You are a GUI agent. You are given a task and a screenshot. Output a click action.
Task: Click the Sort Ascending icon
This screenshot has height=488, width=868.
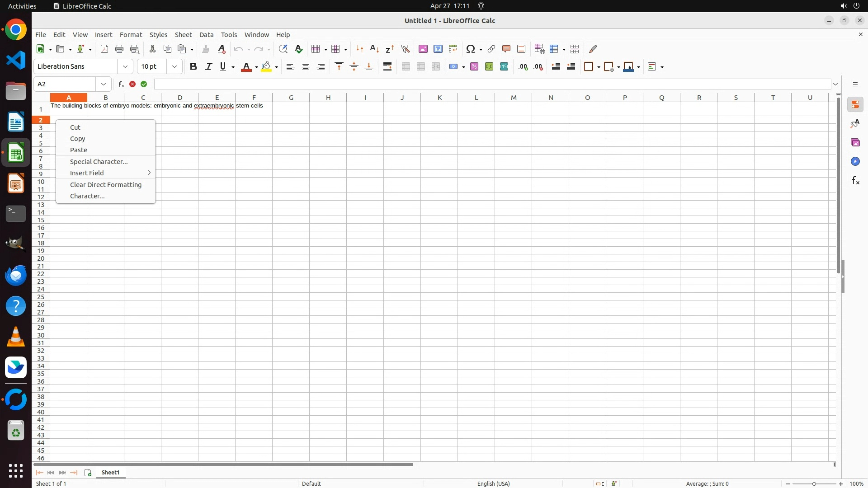[374, 49]
